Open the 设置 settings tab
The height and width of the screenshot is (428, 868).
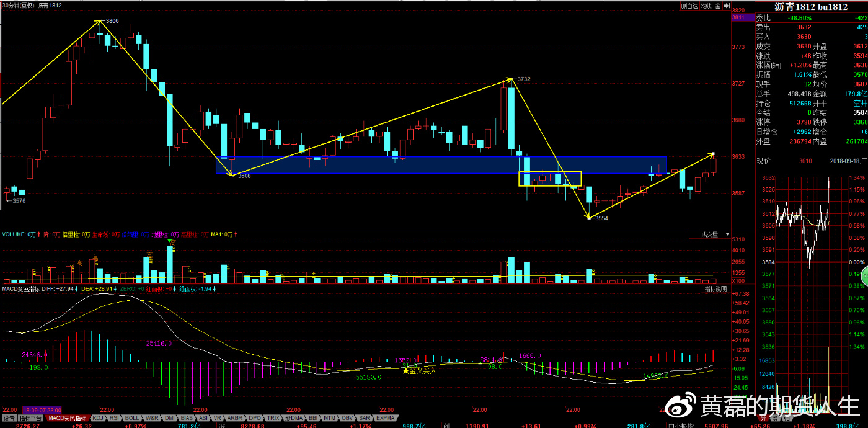[x=9, y=418]
